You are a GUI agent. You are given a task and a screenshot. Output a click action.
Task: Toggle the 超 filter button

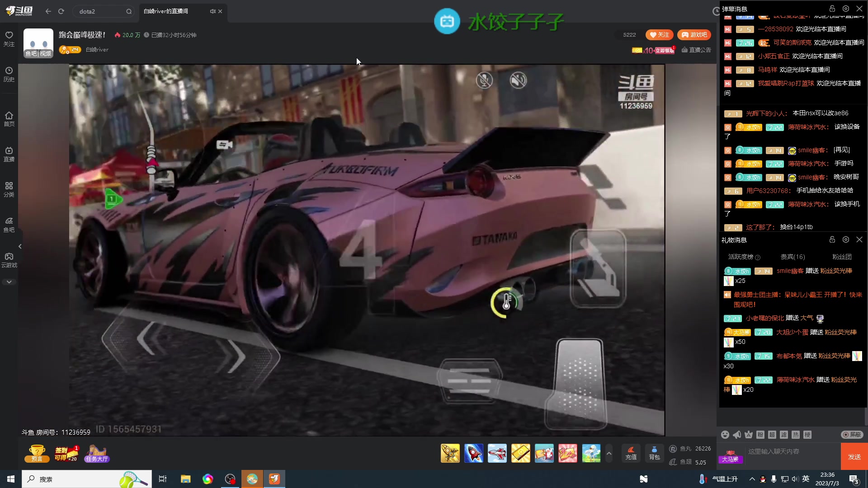(772, 435)
